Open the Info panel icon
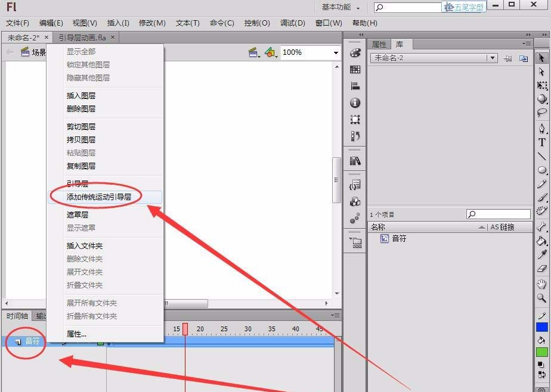 coord(355,103)
